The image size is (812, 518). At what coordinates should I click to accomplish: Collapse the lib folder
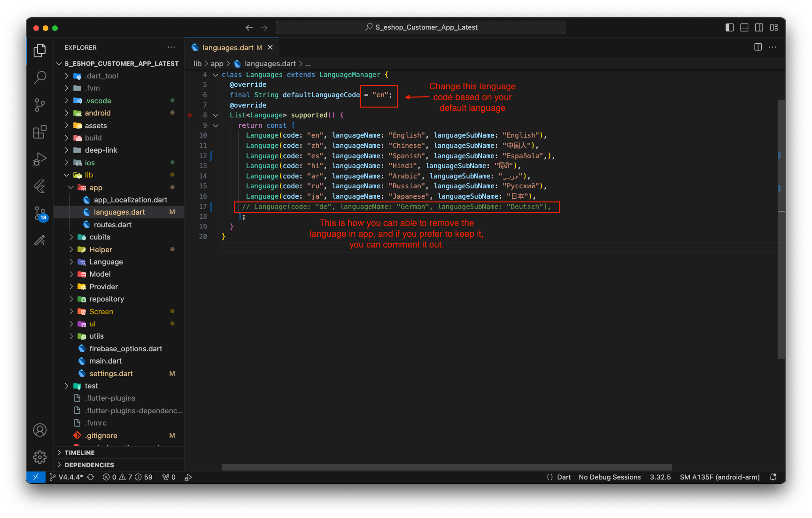(x=88, y=175)
